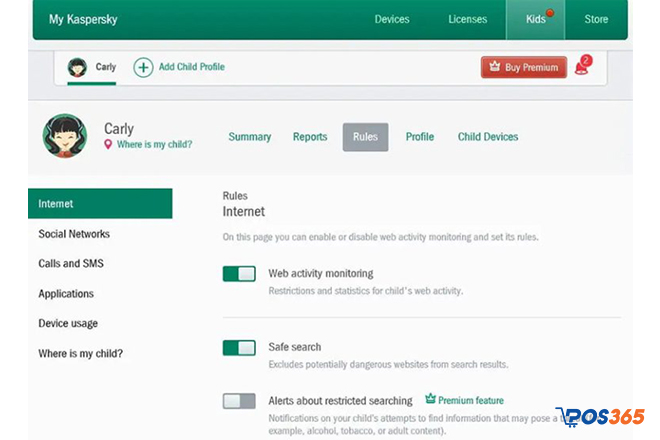The height and width of the screenshot is (440, 660).
Task: Open the Store menu
Action: [x=596, y=19]
